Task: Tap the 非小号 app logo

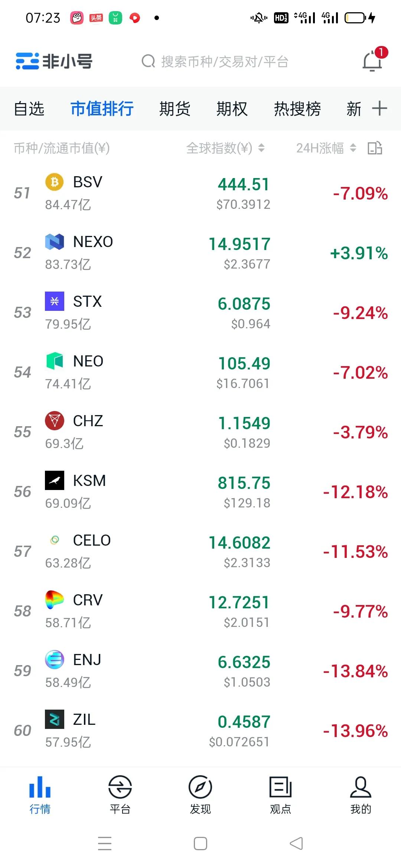Action: point(54,61)
